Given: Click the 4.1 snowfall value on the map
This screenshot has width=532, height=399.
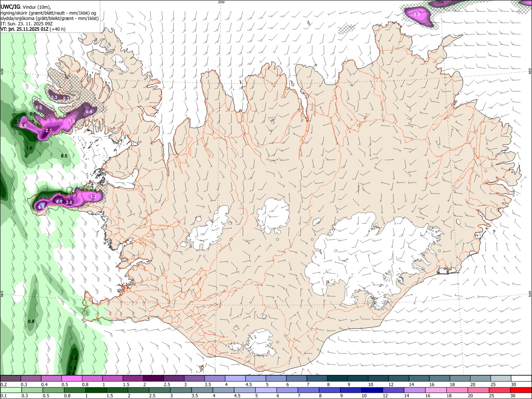Looking at the screenshot, I should 59,202.
